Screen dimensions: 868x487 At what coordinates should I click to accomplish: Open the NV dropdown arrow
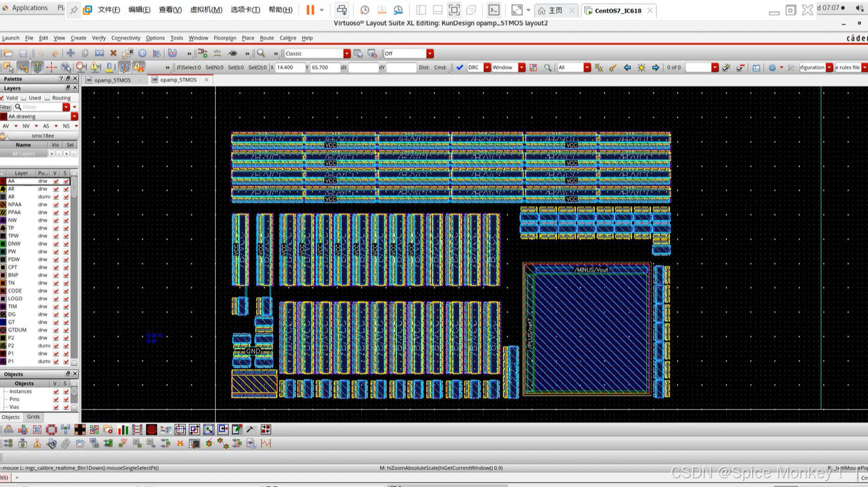click(x=35, y=126)
